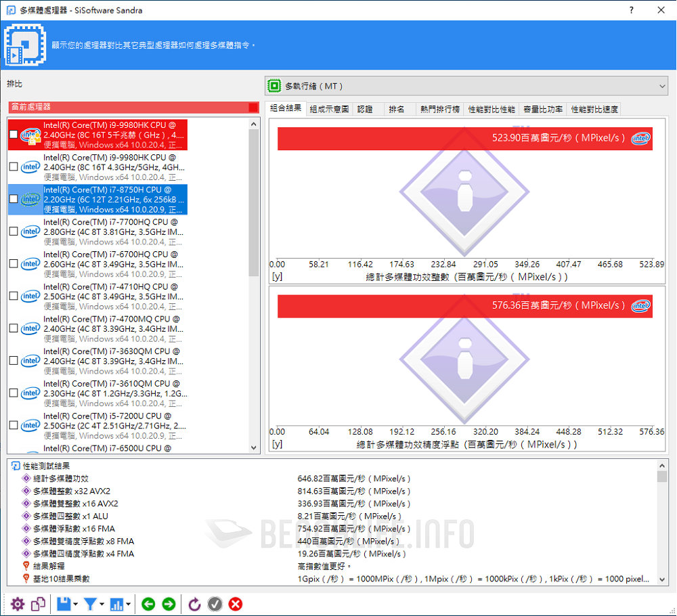Screen dimensions: 677x616
Task: Go forward using green forward arrow
Action: pyautogui.click(x=169, y=604)
